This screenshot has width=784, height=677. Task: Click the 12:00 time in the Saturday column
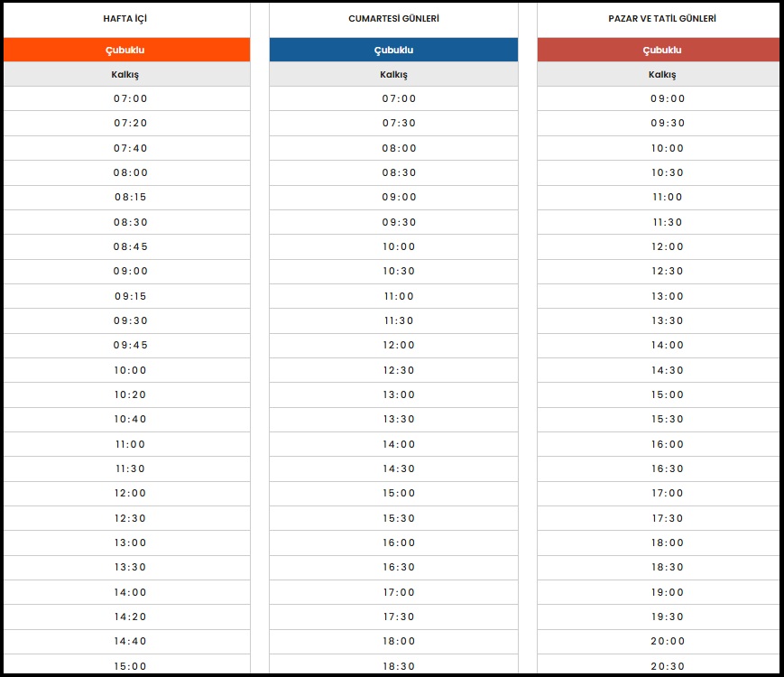399,346
